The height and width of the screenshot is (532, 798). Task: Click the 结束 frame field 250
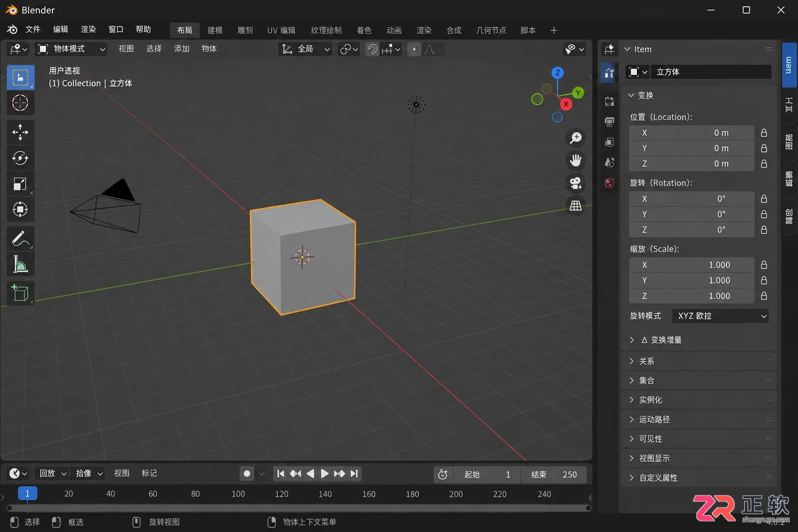554,474
